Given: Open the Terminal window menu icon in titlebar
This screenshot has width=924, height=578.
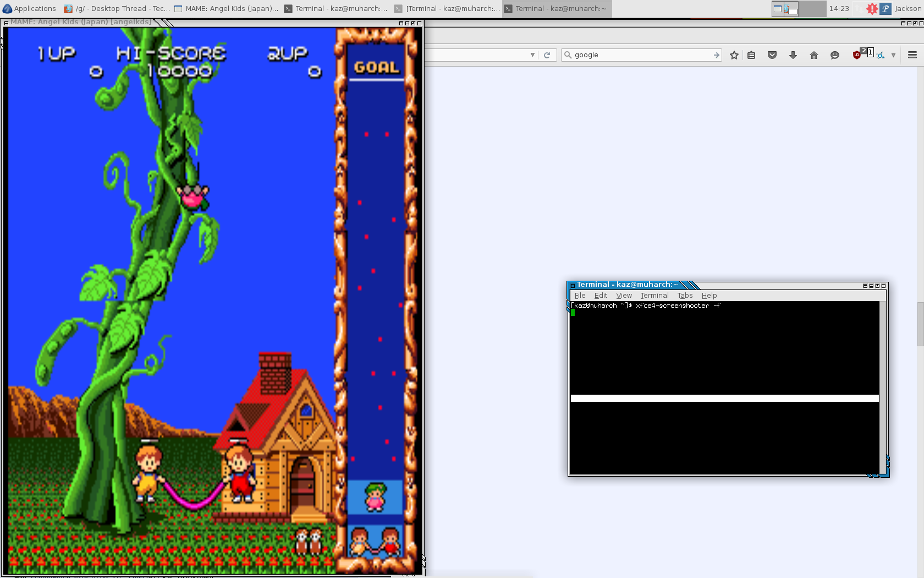Looking at the screenshot, I should pos(573,285).
